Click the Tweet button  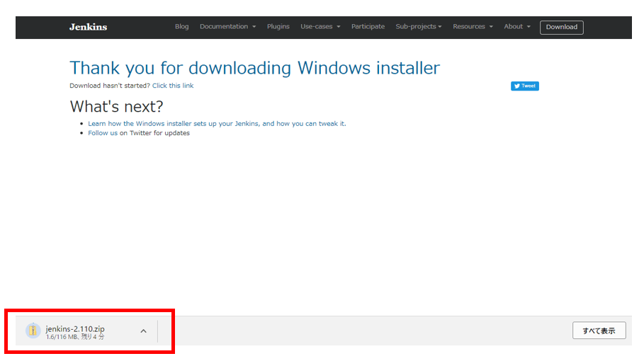pos(525,86)
